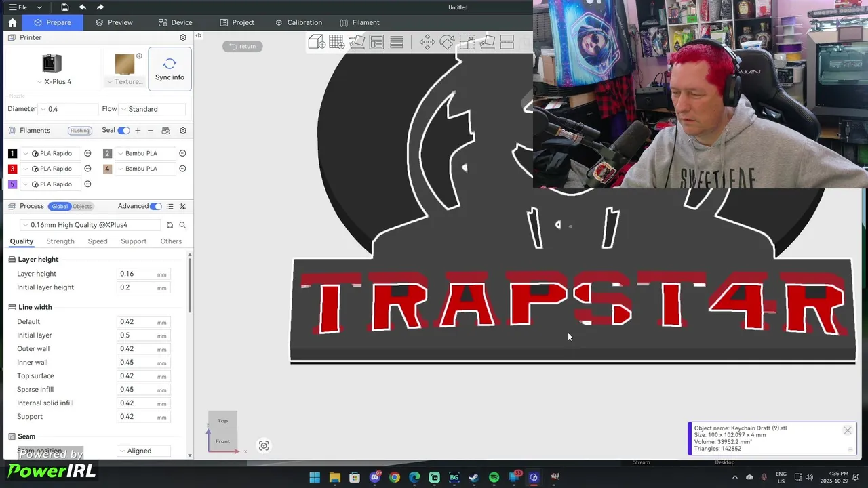Click the process settings list icon
Viewport: 868px width, 488px height.
coord(170,206)
